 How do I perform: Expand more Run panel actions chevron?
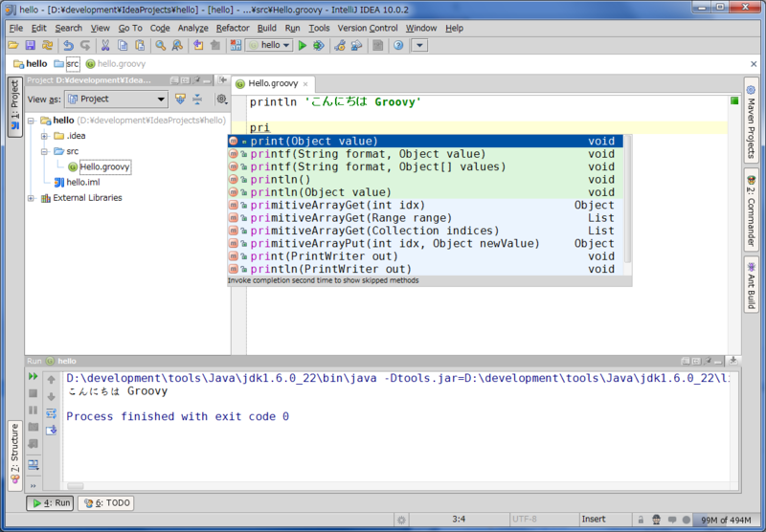(x=34, y=486)
